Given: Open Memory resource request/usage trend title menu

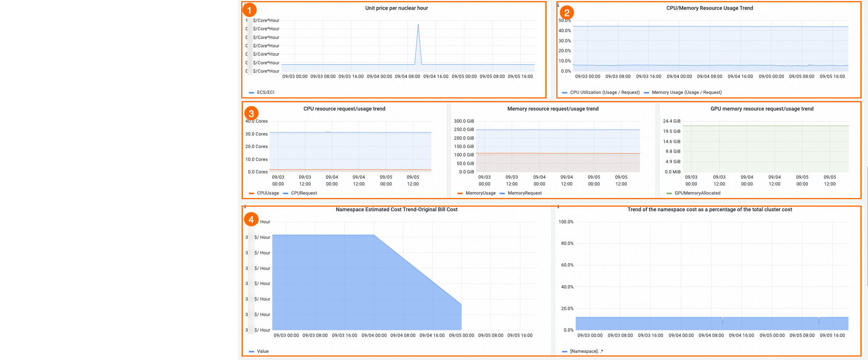Looking at the screenshot, I should pos(553,109).
